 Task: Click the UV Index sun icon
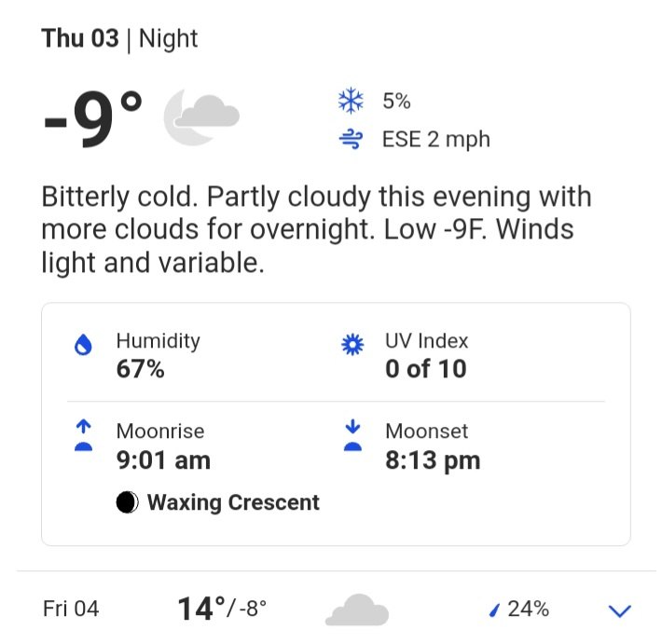click(352, 345)
